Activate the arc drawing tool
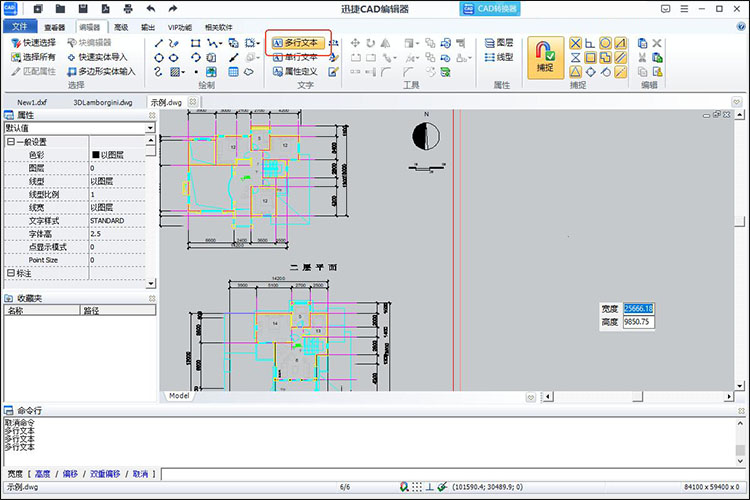Screen dimensions: 750x500 [195, 58]
